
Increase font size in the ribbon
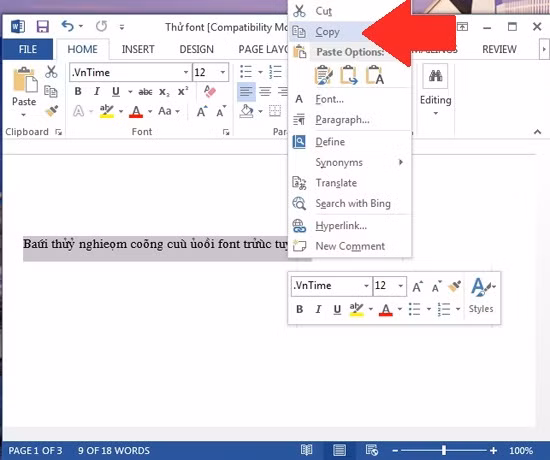[202, 112]
